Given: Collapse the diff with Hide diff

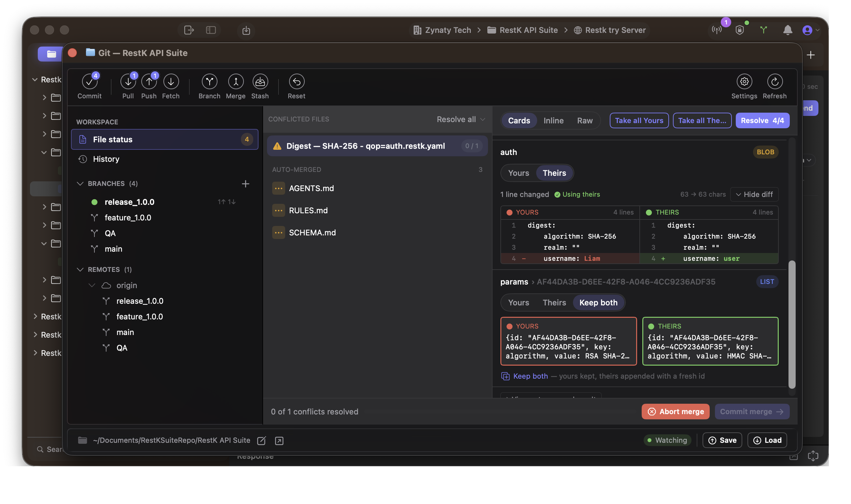Looking at the screenshot, I should 754,194.
